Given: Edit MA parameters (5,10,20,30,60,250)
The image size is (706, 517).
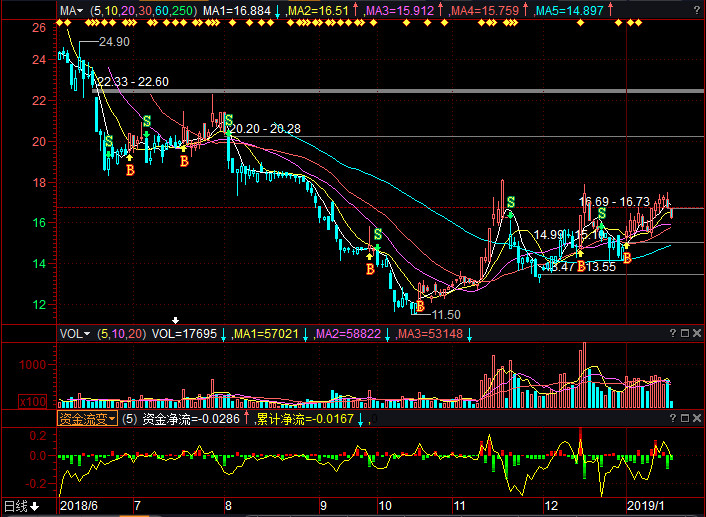Looking at the screenshot, I should coord(144,10).
